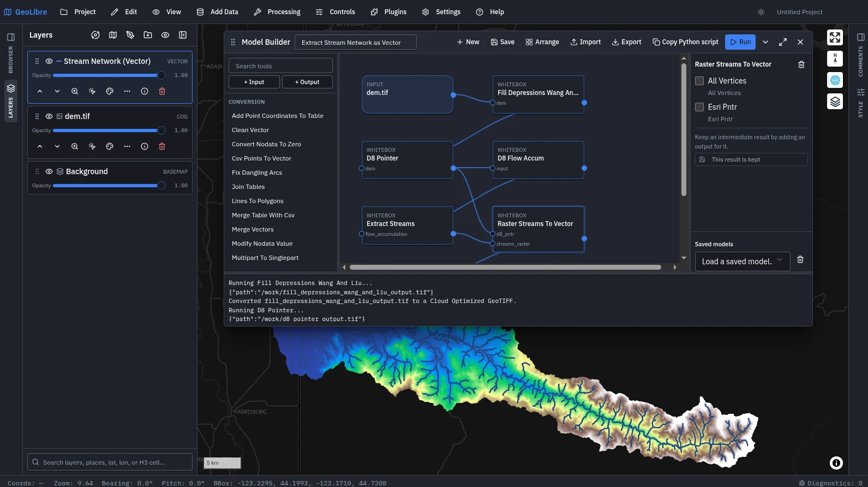Save the model

tap(502, 42)
